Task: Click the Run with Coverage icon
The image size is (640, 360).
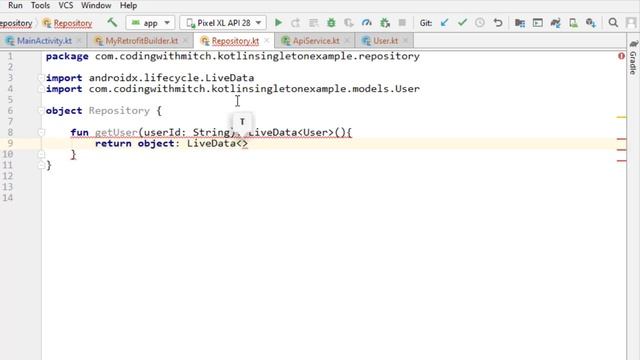Action: [349, 23]
